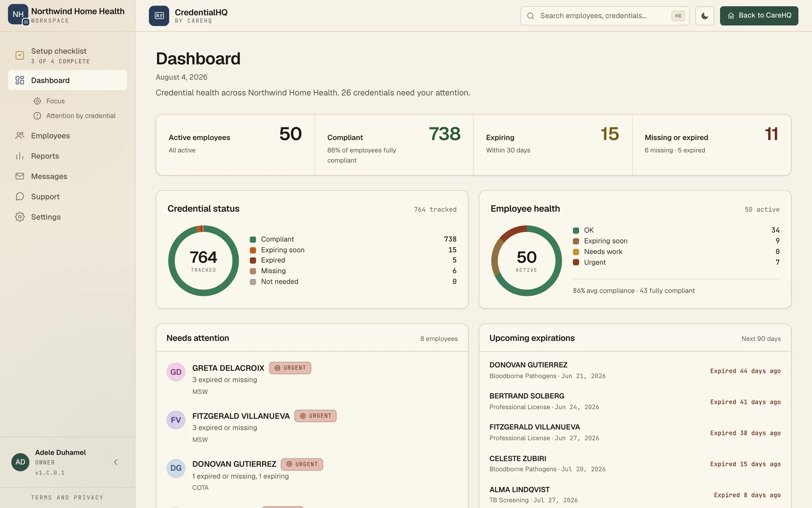Viewport: 812px width, 508px height.
Task: Open the Focus sub-item
Action: click(55, 101)
